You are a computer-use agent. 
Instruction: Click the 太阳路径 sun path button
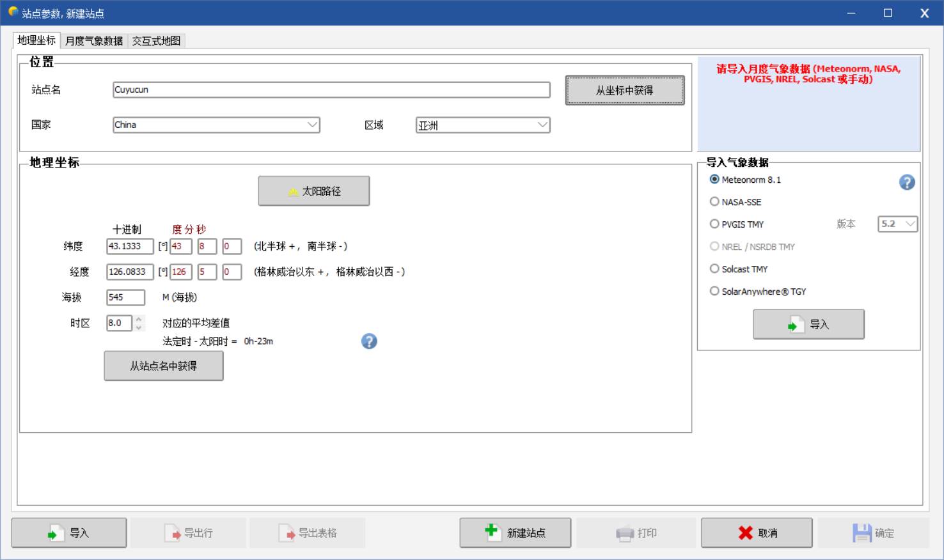coord(313,191)
